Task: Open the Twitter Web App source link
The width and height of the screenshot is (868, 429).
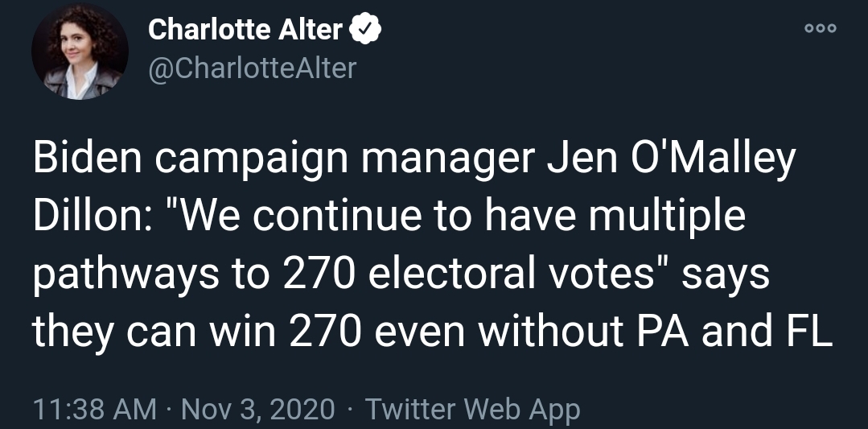Action: point(472,410)
